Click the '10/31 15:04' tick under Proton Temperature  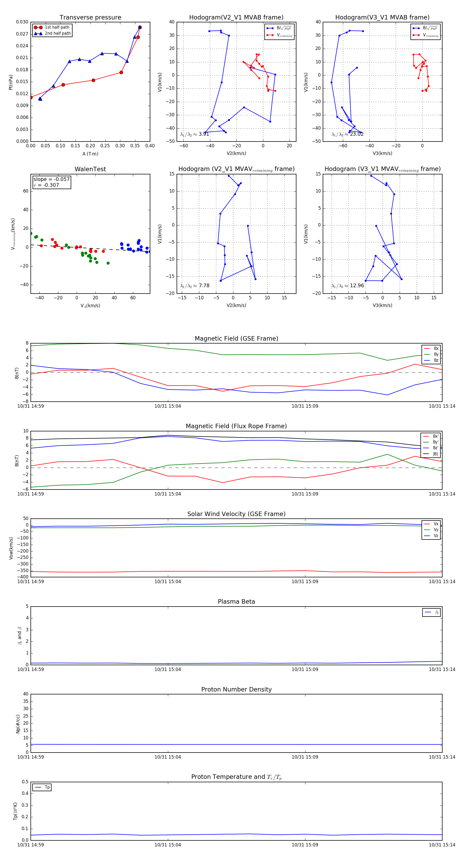point(168,845)
